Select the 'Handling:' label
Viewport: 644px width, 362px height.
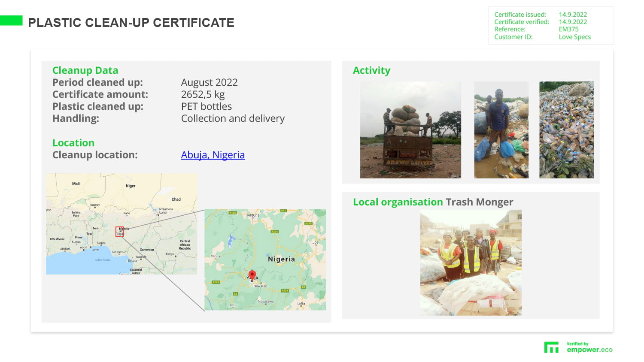[76, 118]
